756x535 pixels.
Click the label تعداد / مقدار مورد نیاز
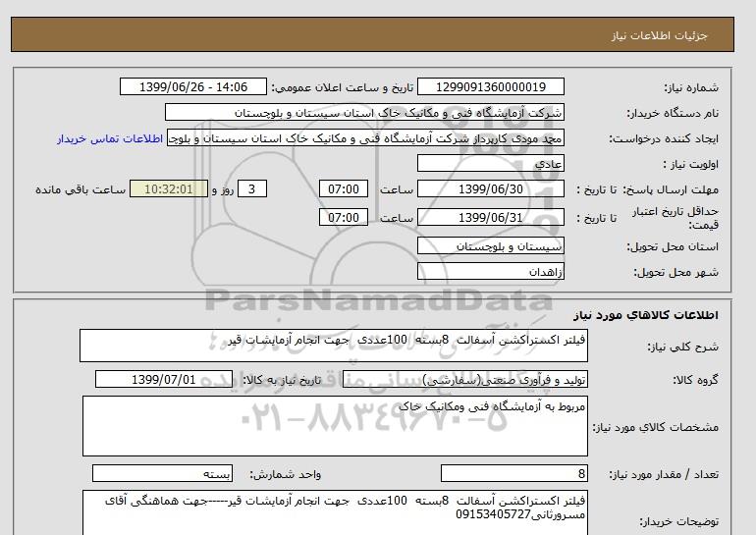coord(664,475)
